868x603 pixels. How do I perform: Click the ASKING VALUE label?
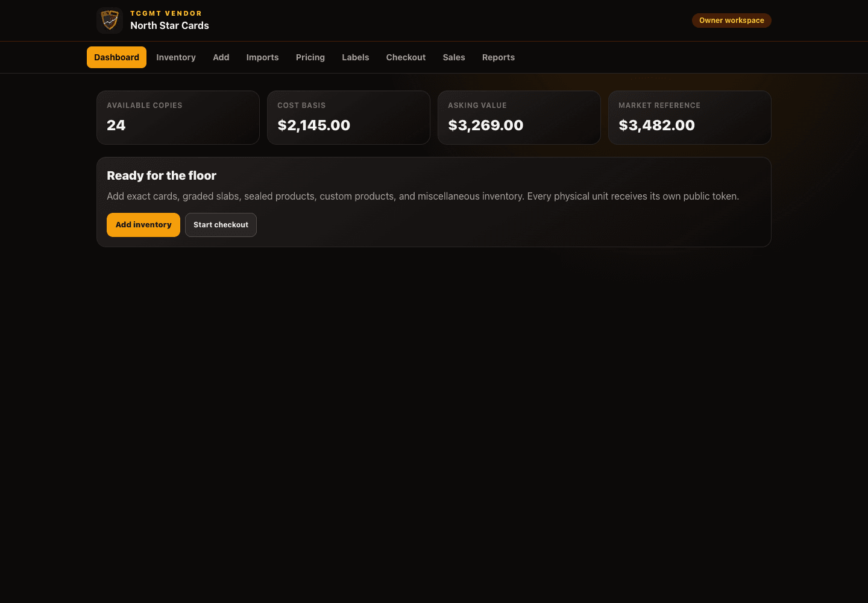coord(477,106)
